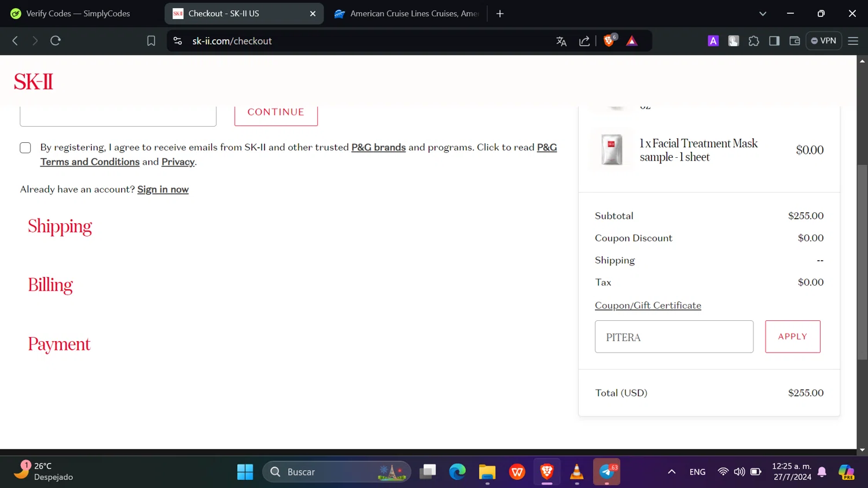Open VLC media player from taskbar

[x=577, y=472]
